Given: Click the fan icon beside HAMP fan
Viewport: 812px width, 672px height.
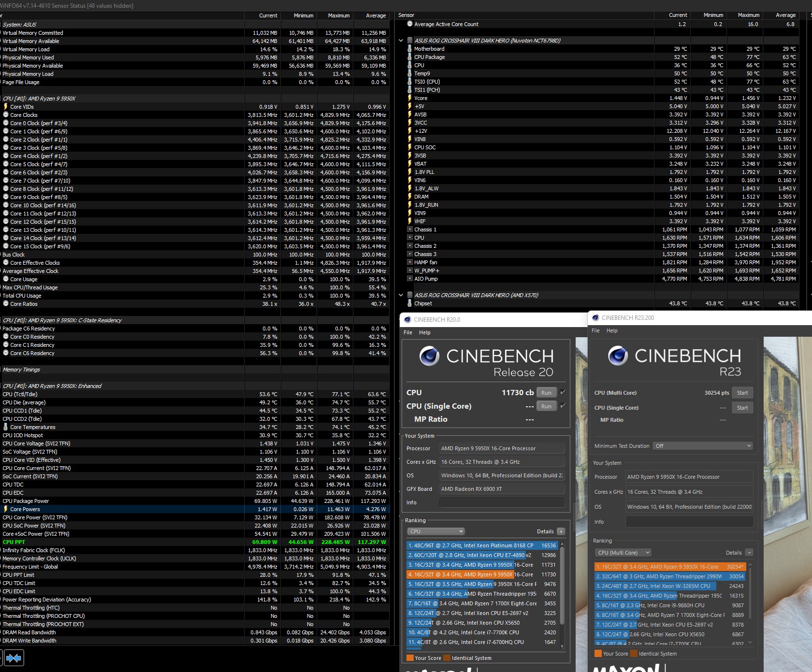Looking at the screenshot, I should pyautogui.click(x=410, y=262).
